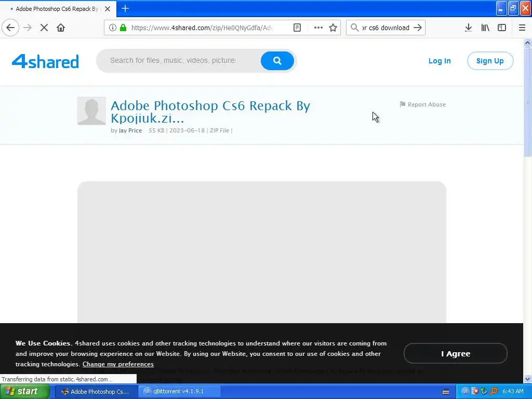This screenshot has height=399, width=532.
Task: Click the red shield tray icon
Action: point(475,391)
